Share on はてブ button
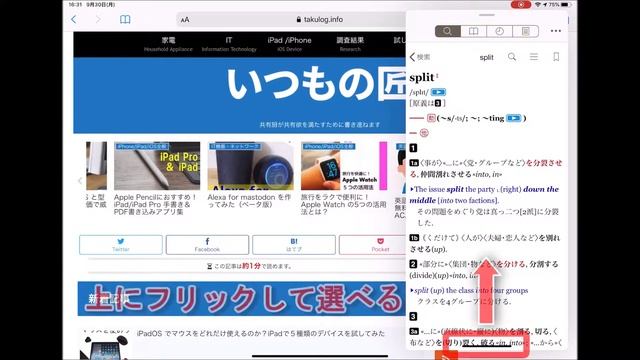 coord(294,244)
